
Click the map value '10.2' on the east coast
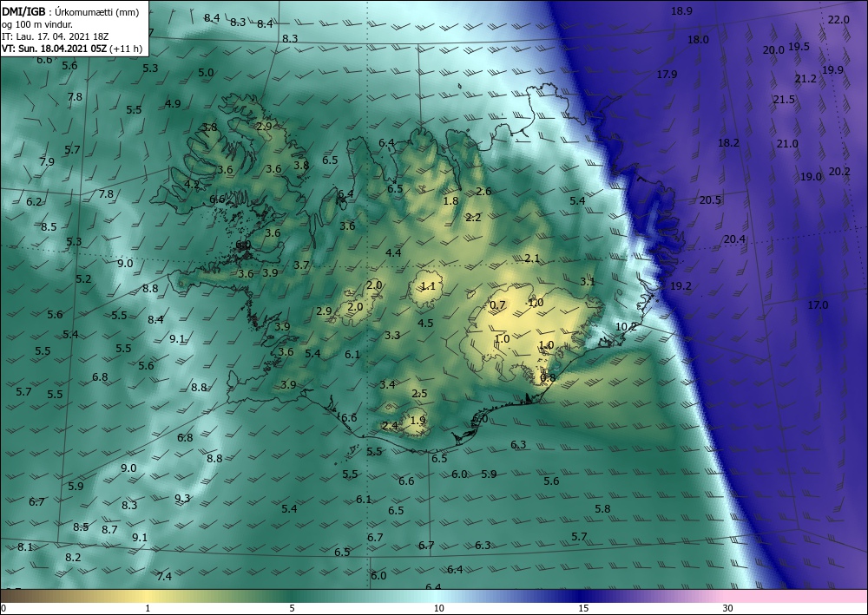tap(626, 327)
